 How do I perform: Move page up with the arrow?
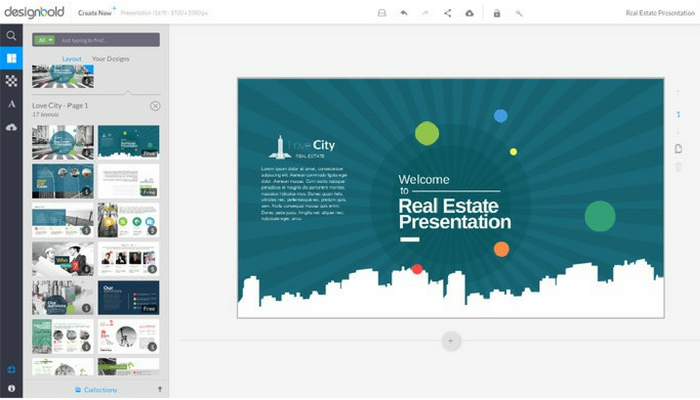(678, 93)
